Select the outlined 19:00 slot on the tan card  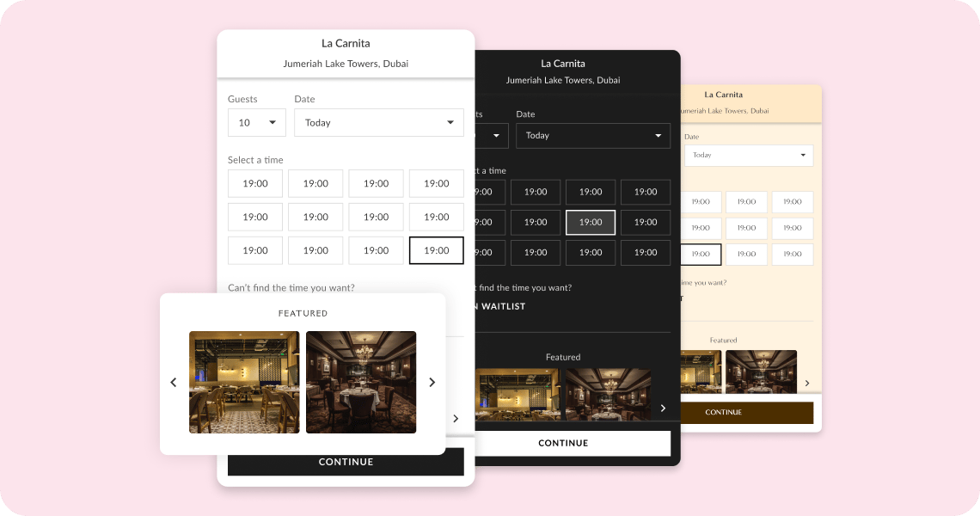(701, 254)
